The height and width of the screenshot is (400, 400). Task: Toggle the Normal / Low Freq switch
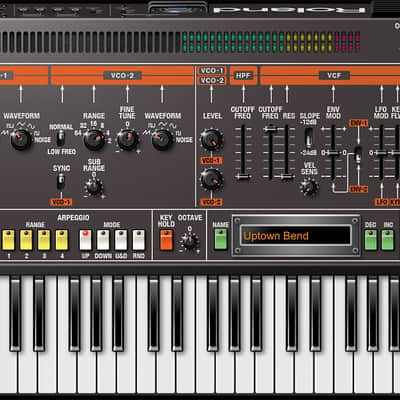[60, 138]
